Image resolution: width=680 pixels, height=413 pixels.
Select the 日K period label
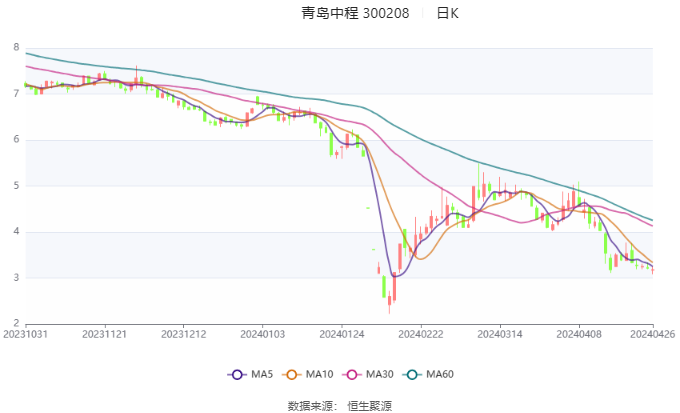[x=448, y=14]
